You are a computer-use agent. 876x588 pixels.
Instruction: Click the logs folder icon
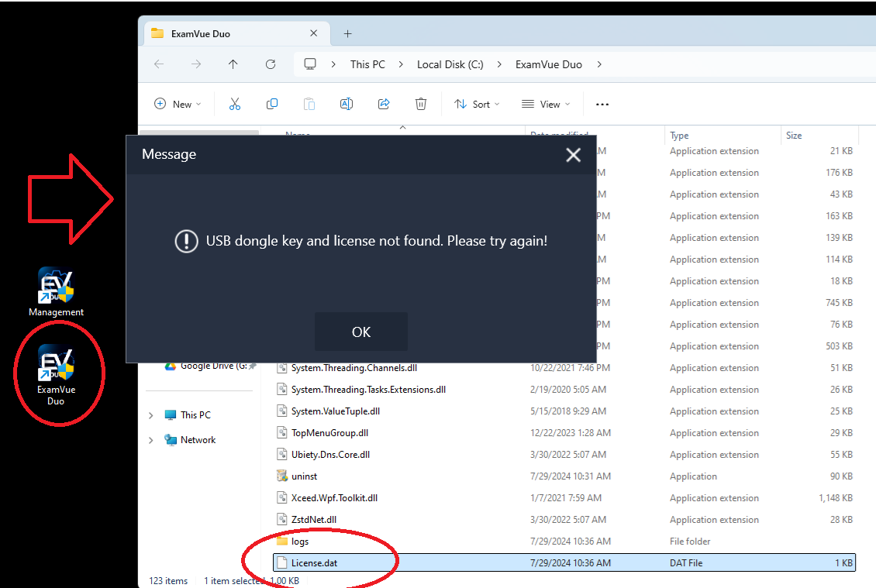click(x=282, y=541)
